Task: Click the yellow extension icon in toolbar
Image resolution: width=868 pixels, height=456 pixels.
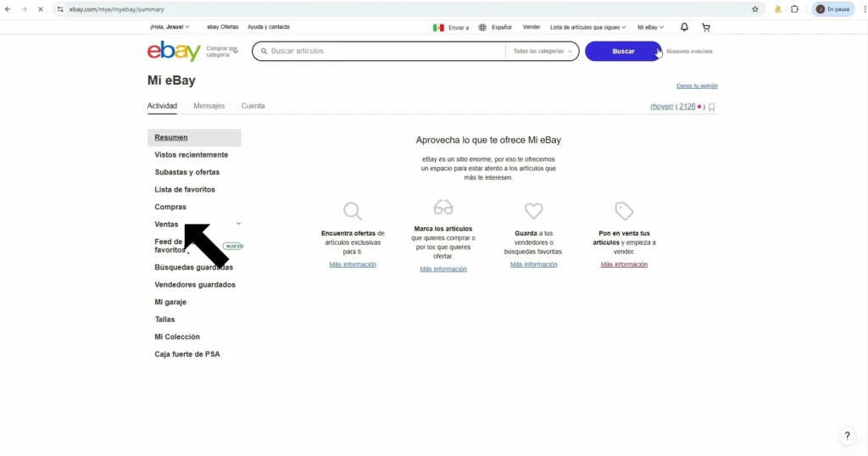Action: pyautogui.click(x=778, y=8)
